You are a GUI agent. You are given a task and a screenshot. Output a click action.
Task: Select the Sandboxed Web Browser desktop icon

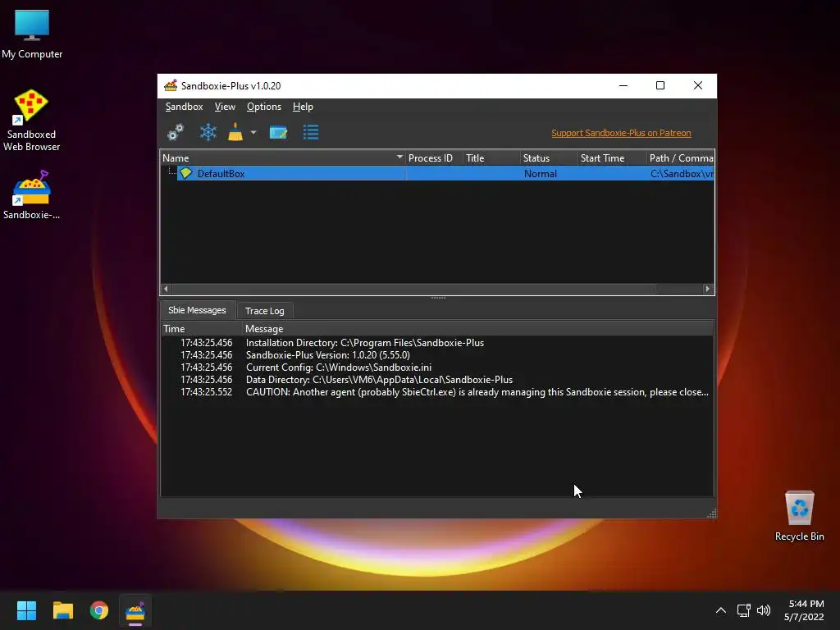click(x=31, y=120)
